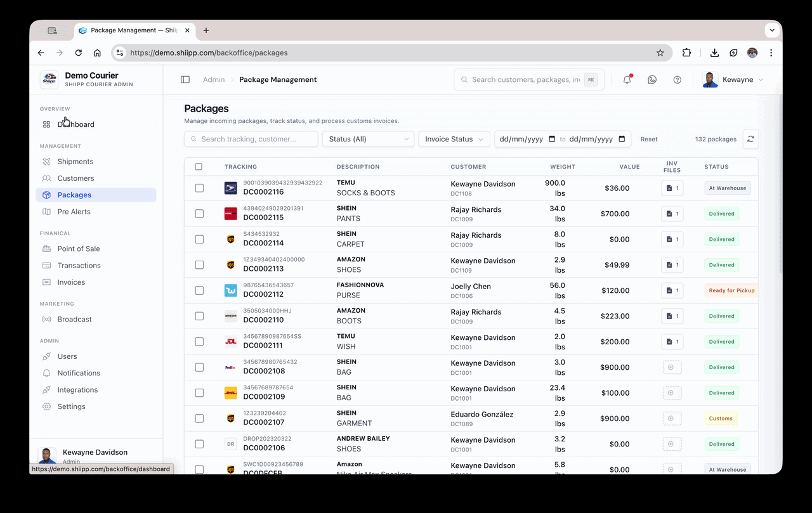The image size is (812, 513).
Task: Refresh the packages list
Action: tap(750, 139)
